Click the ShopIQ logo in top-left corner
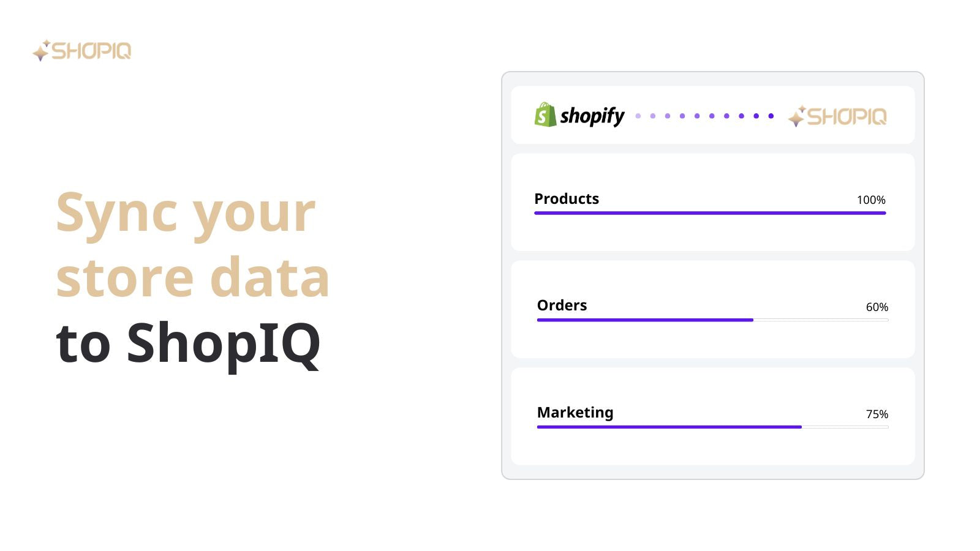The image size is (980, 551). (x=81, y=50)
